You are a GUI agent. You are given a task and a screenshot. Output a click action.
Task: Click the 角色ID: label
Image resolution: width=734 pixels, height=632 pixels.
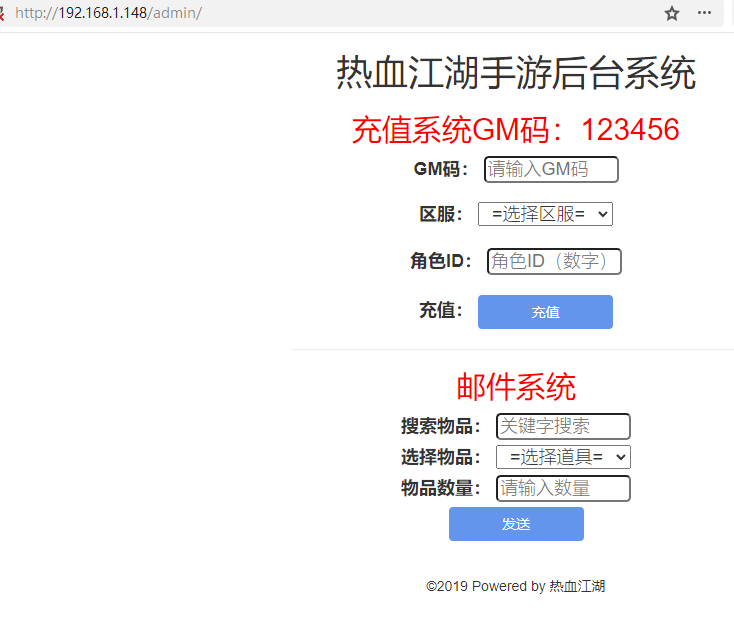click(x=440, y=261)
